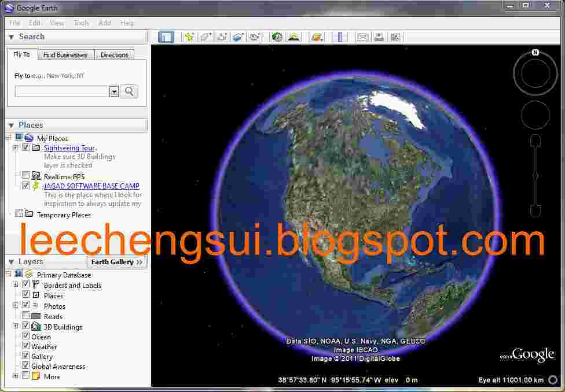This screenshot has height=392, width=565.
Task: Show historical imagery with the clock icon
Action: [x=277, y=37]
